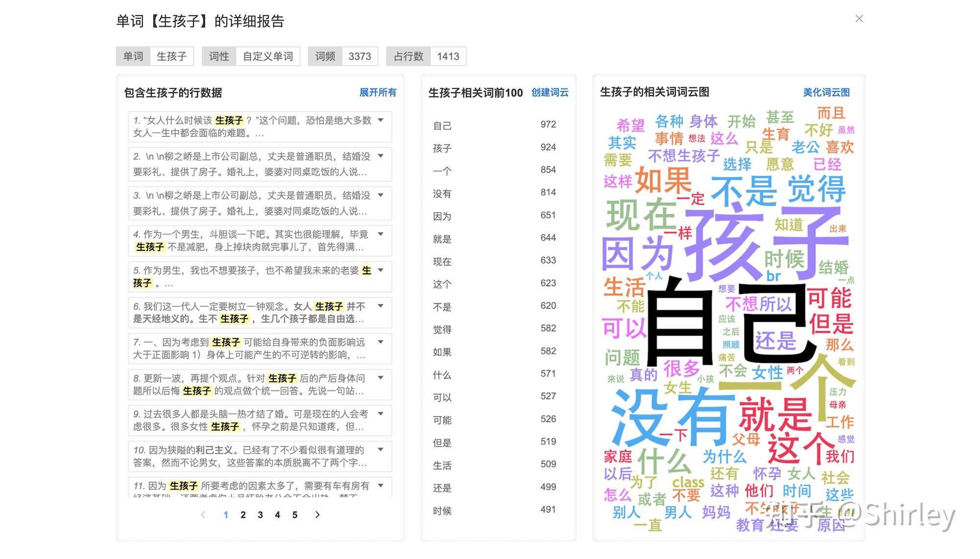980x559 pixels.
Task: Select related word 什么 in list
Action: [442, 375]
